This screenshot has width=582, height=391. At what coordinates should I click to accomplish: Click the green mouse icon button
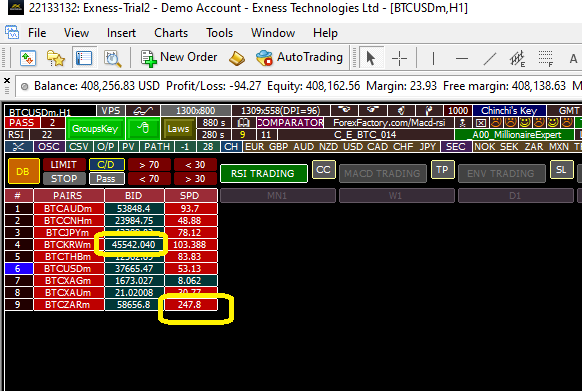[143, 128]
